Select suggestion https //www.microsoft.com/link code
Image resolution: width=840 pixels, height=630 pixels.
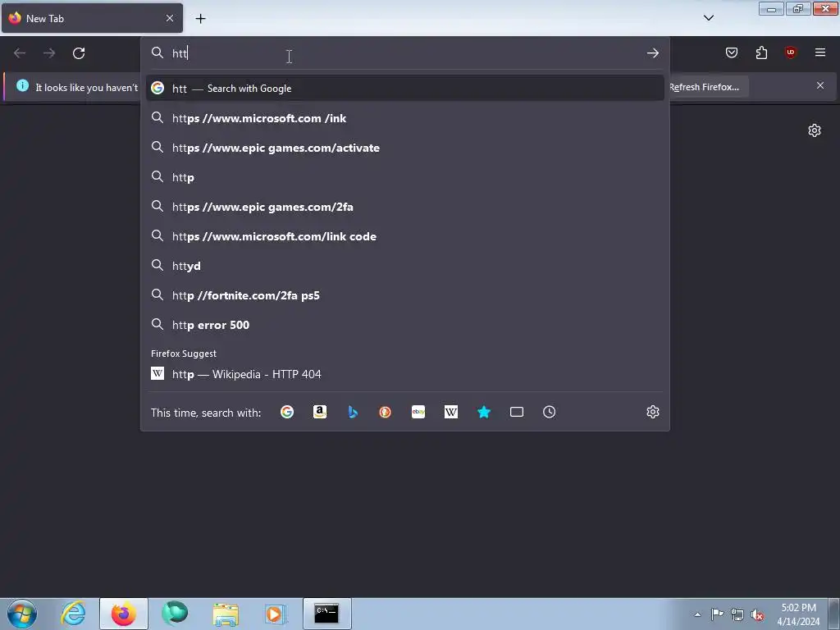pos(405,236)
